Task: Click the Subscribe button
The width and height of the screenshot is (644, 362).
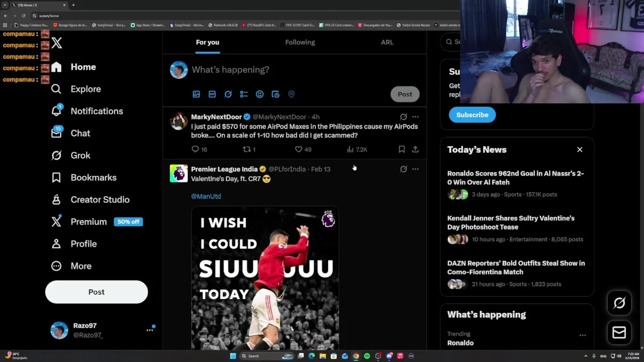Action: click(x=472, y=115)
